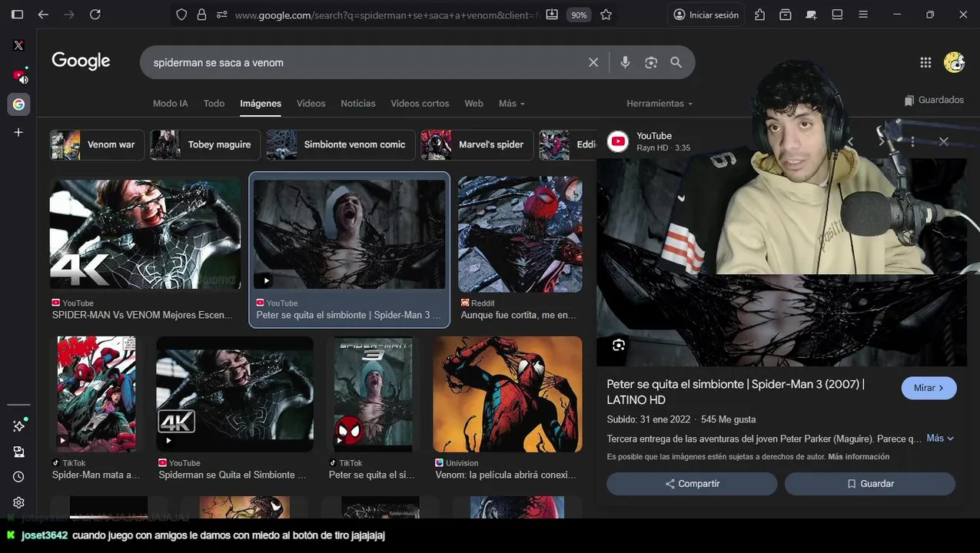980x553 pixels.
Task: Click the Mirar button
Action: click(929, 388)
